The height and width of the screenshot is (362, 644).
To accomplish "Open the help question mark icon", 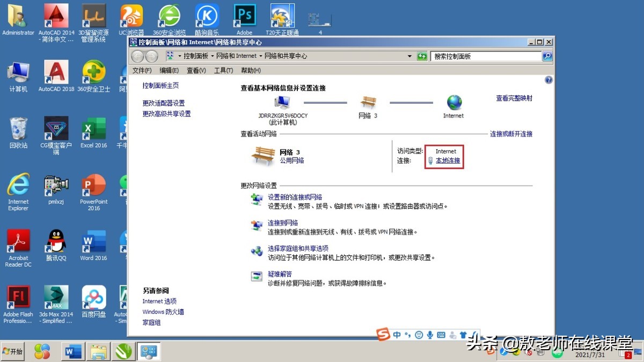I will [548, 79].
